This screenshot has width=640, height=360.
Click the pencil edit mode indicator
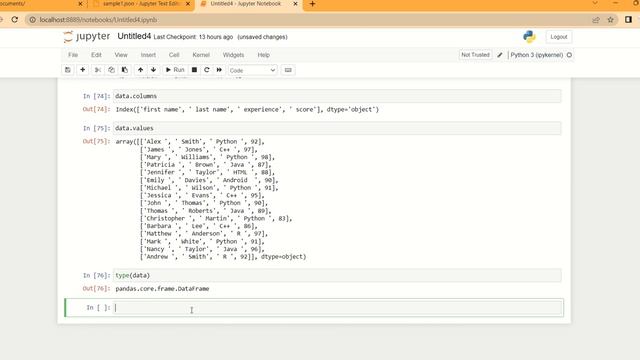pyautogui.click(x=500, y=55)
